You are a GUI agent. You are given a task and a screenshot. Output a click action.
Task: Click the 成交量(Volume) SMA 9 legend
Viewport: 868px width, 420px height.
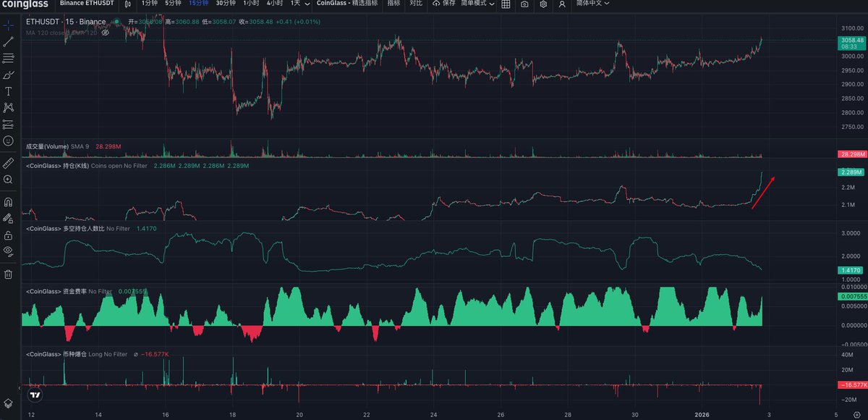tap(58, 146)
